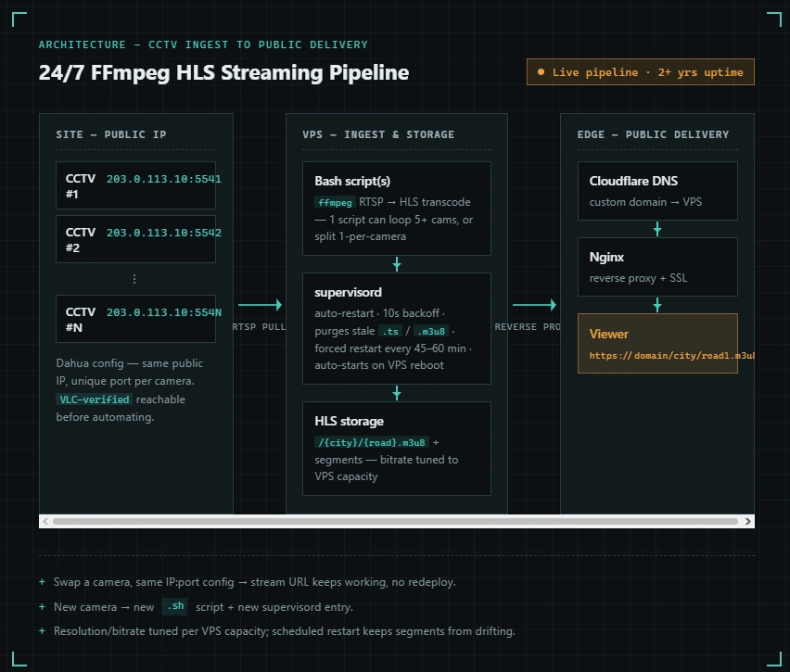Click the Live pipeline uptime badge
790x672 pixels.
point(641,72)
